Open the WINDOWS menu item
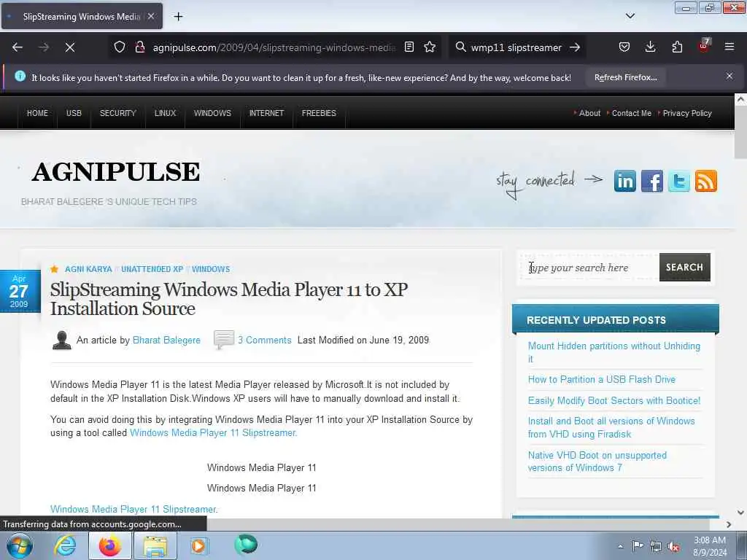Viewport: 747px width, 560px height. point(212,113)
